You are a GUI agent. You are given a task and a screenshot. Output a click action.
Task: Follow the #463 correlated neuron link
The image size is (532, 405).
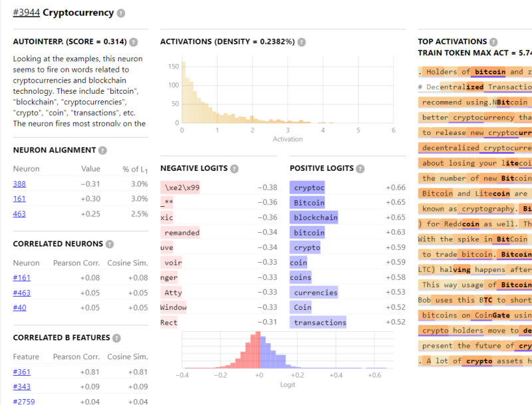tap(21, 293)
